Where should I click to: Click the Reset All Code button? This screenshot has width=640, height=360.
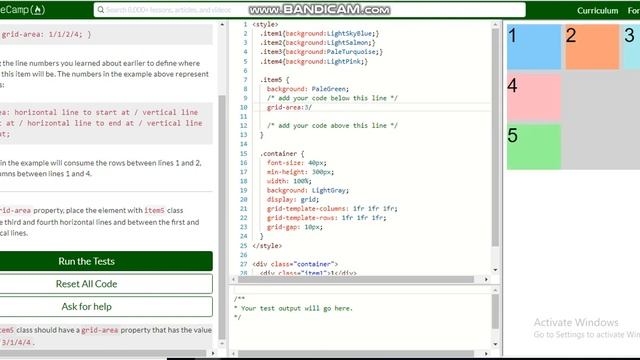point(106,284)
